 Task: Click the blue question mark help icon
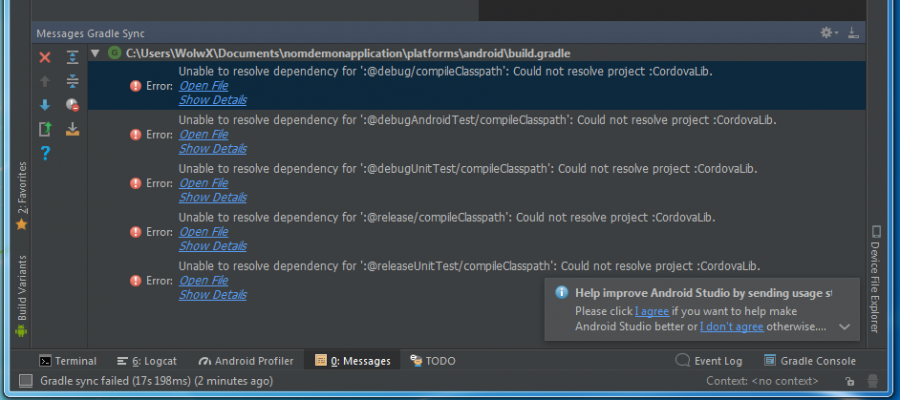tap(45, 153)
